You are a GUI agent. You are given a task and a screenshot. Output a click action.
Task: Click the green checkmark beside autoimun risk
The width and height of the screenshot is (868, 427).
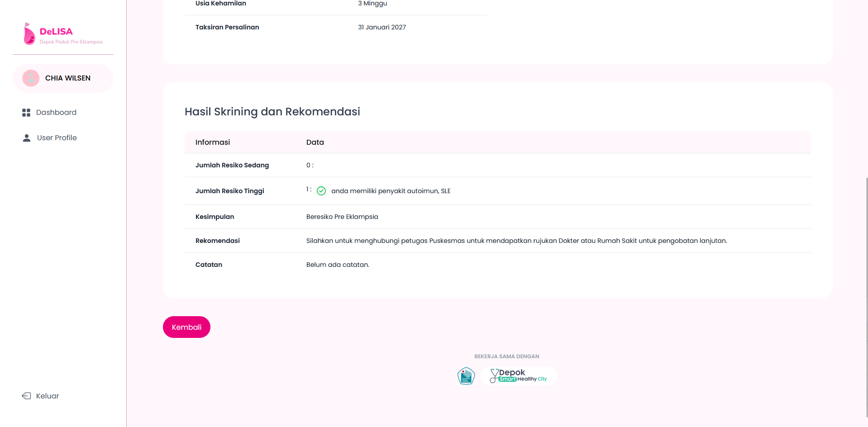click(x=321, y=191)
